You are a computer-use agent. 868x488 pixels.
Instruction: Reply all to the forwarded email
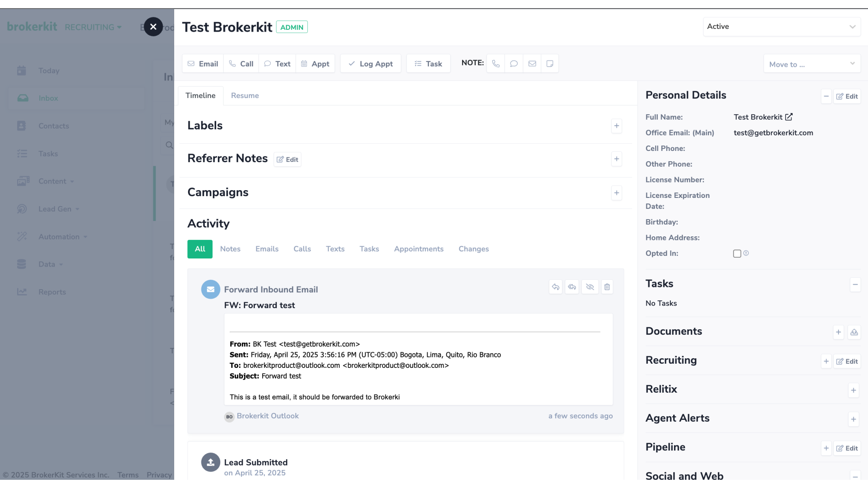[x=572, y=287]
